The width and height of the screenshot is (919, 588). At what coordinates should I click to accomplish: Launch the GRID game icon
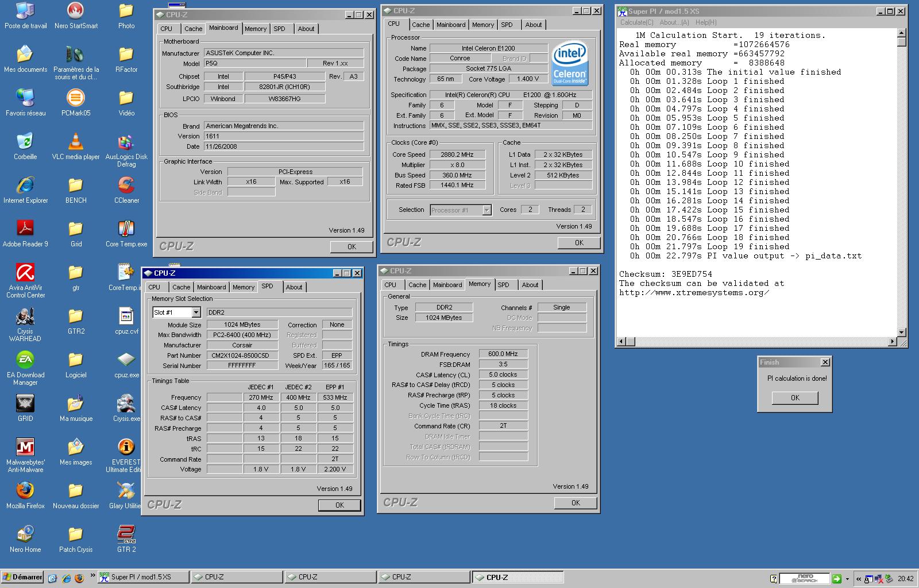(25, 408)
